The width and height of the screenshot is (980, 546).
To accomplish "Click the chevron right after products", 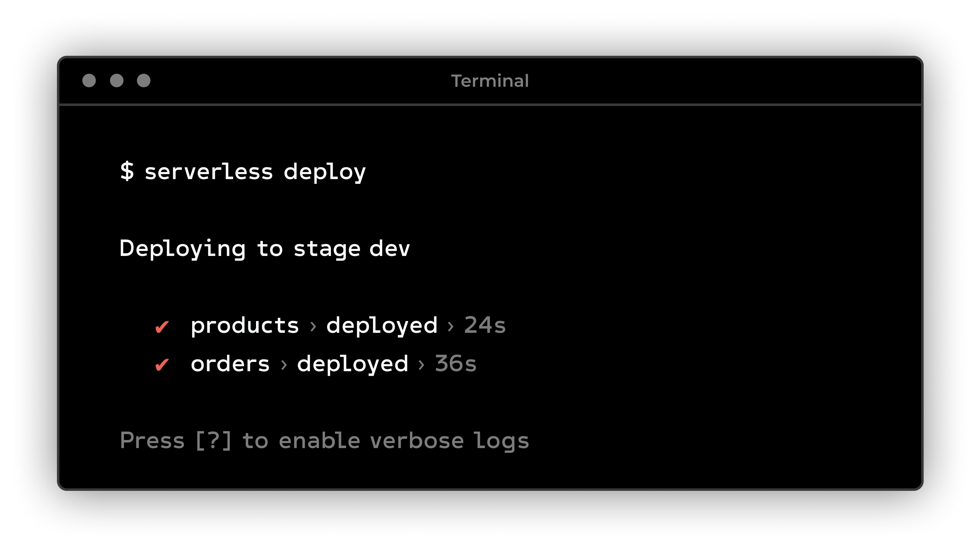I will pyautogui.click(x=313, y=326).
